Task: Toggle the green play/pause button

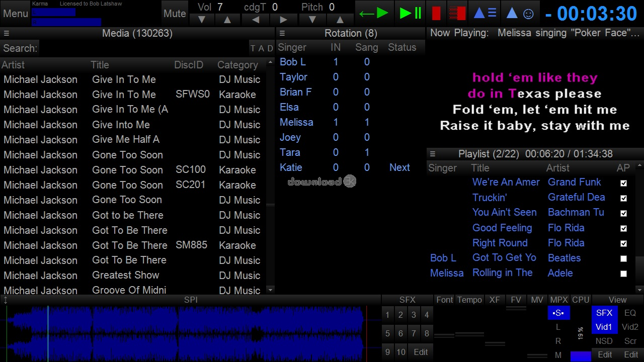Action: tap(410, 14)
